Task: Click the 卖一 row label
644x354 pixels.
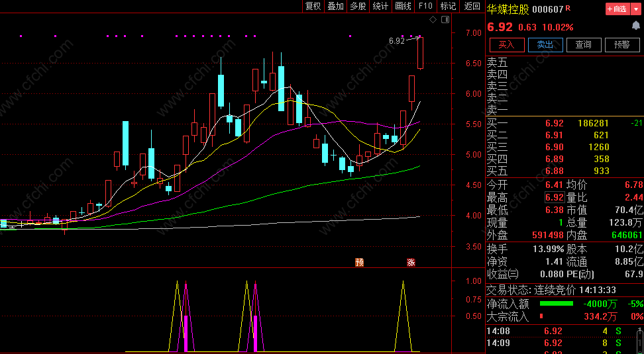Action: [498, 110]
